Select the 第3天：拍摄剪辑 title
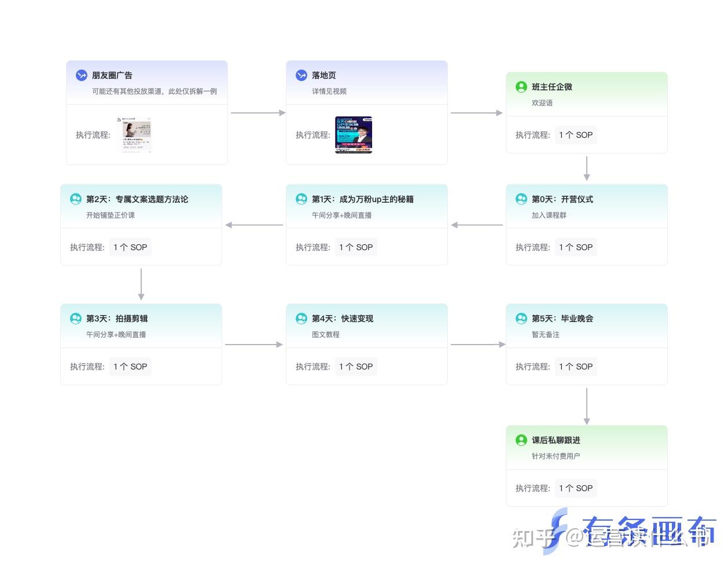Screen dimensions: 728x567 click(117, 319)
